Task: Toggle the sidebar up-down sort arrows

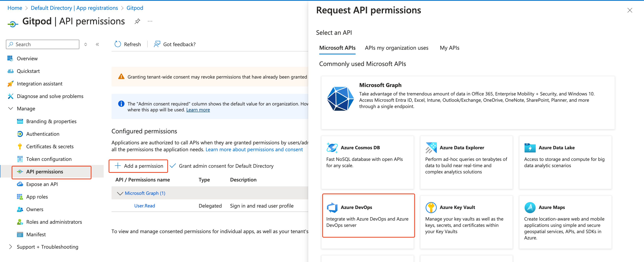Action: coord(85,44)
